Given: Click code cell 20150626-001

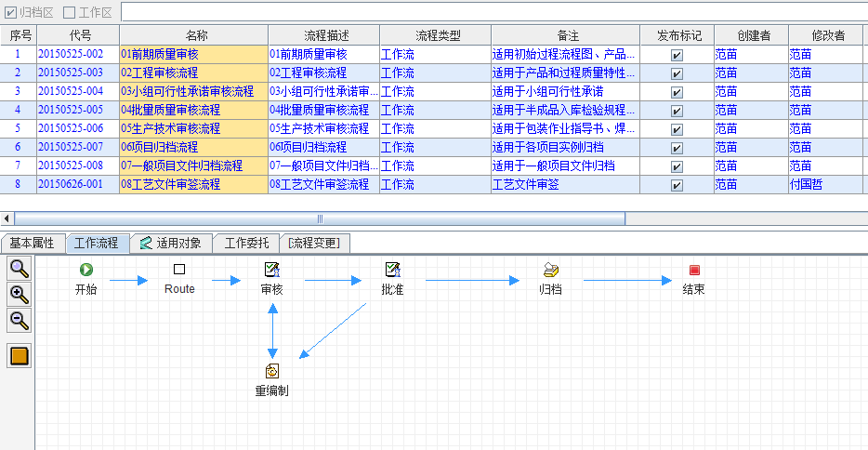Looking at the screenshot, I should click(78, 184).
